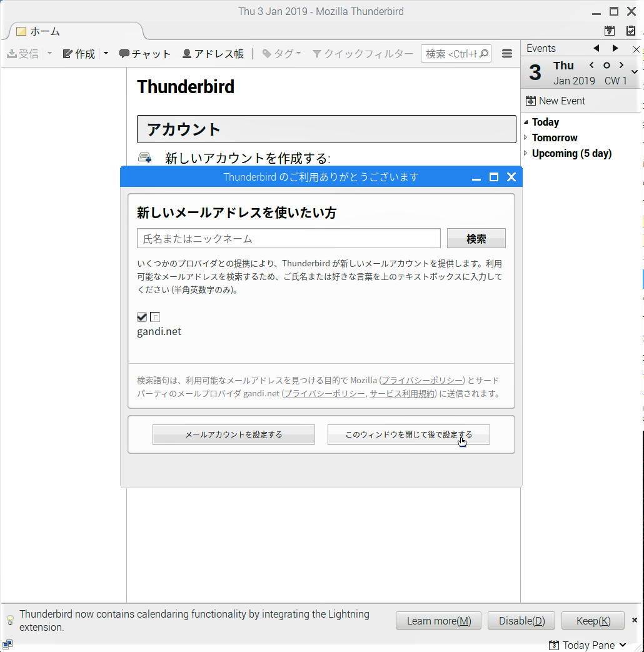Image resolution: width=644 pixels, height=652 pixels.
Task: Open Mozilla privacy policy link
Action: pos(422,380)
